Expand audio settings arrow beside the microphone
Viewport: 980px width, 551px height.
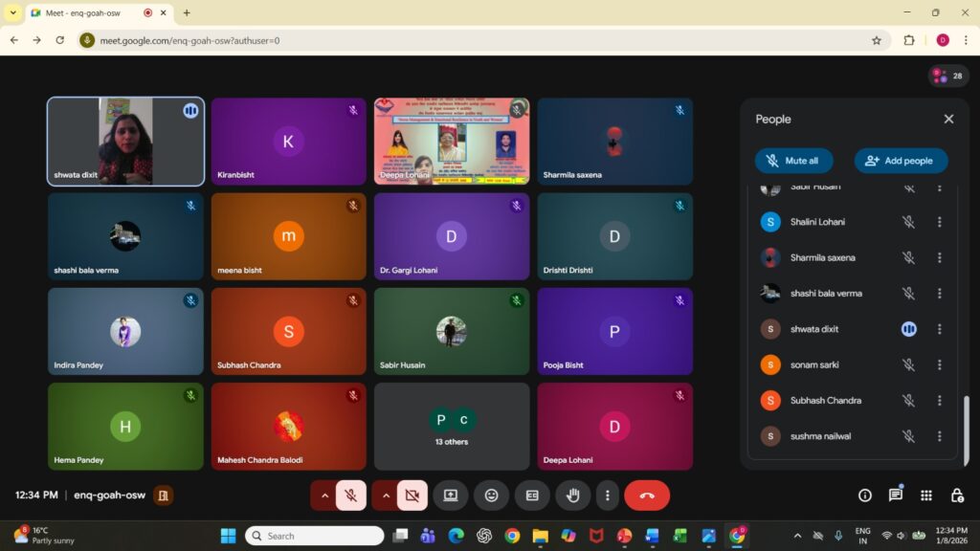324,496
